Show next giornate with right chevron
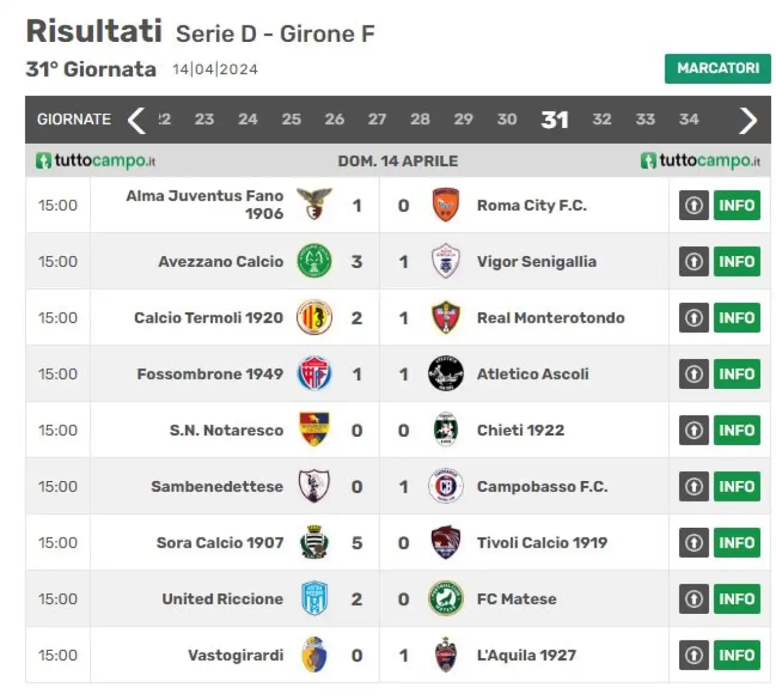The height and width of the screenshot is (700, 776). (748, 119)
